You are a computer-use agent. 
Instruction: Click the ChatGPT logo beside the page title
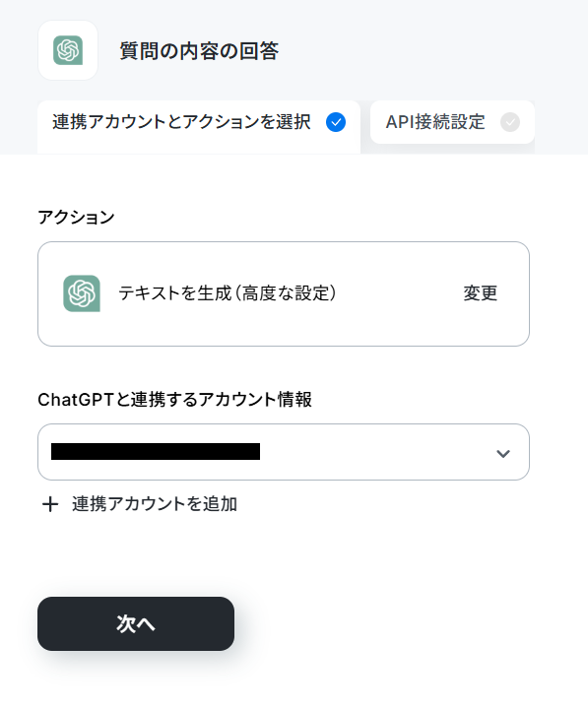tap(68, 50)
